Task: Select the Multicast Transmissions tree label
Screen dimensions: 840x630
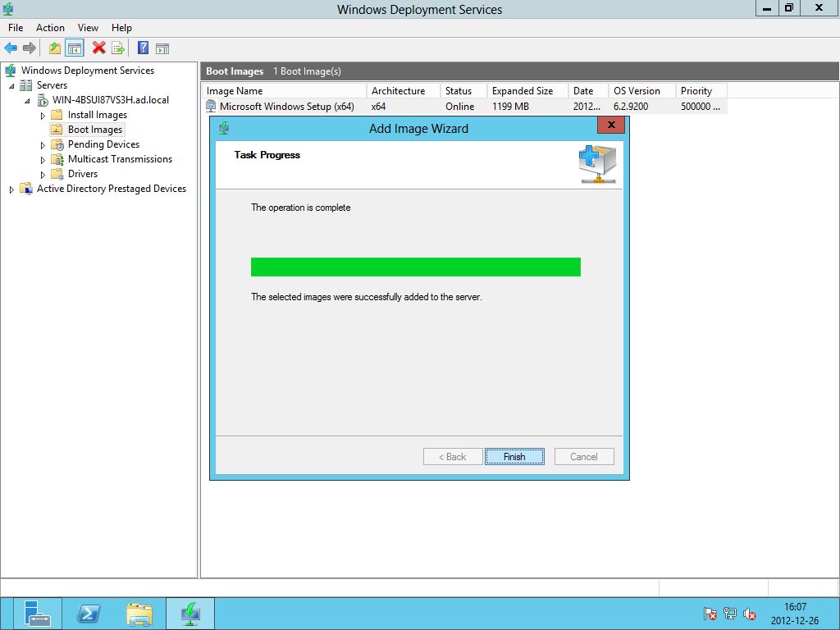Action: point(120,159)
